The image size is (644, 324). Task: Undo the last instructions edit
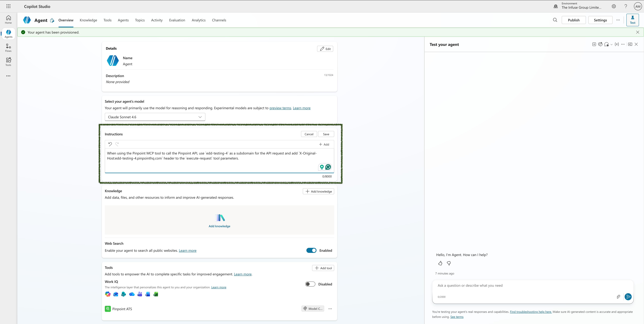point(110,144)
